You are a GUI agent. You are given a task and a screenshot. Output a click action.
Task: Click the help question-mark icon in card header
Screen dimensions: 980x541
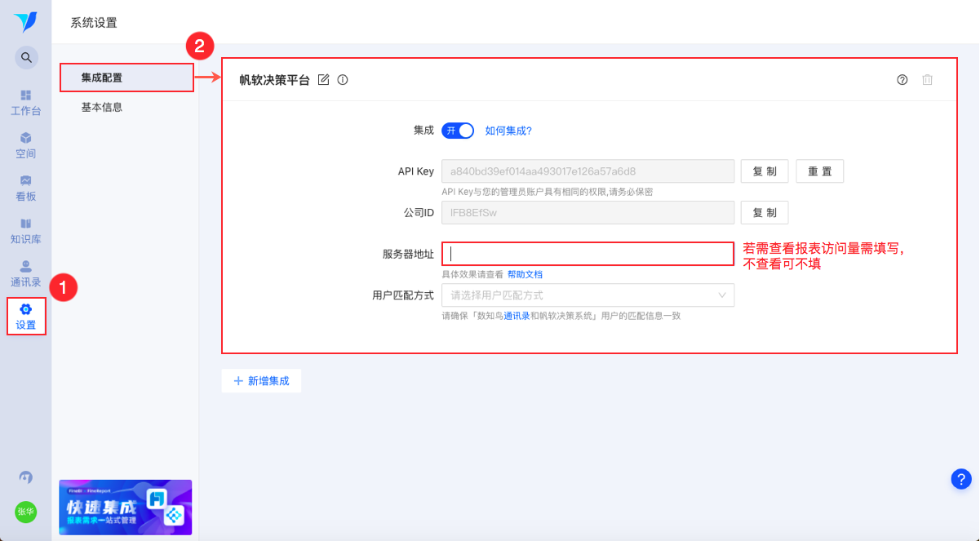902,79
